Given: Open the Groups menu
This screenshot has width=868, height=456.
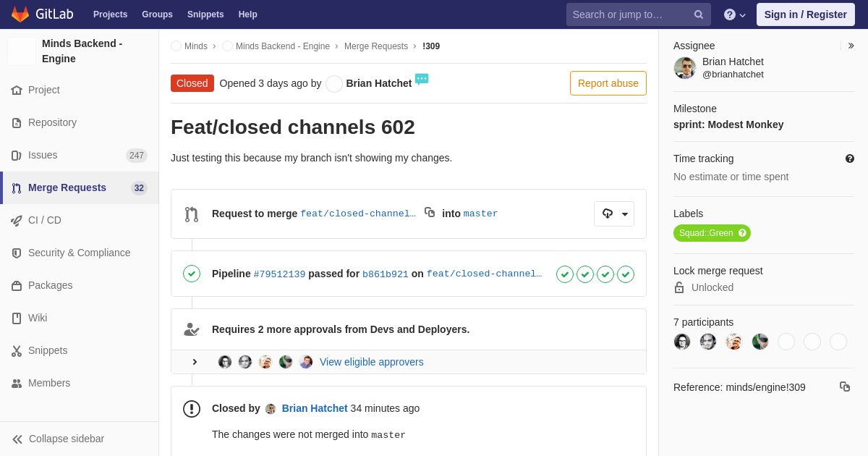Looking at the screenshot, I should 157,14.
